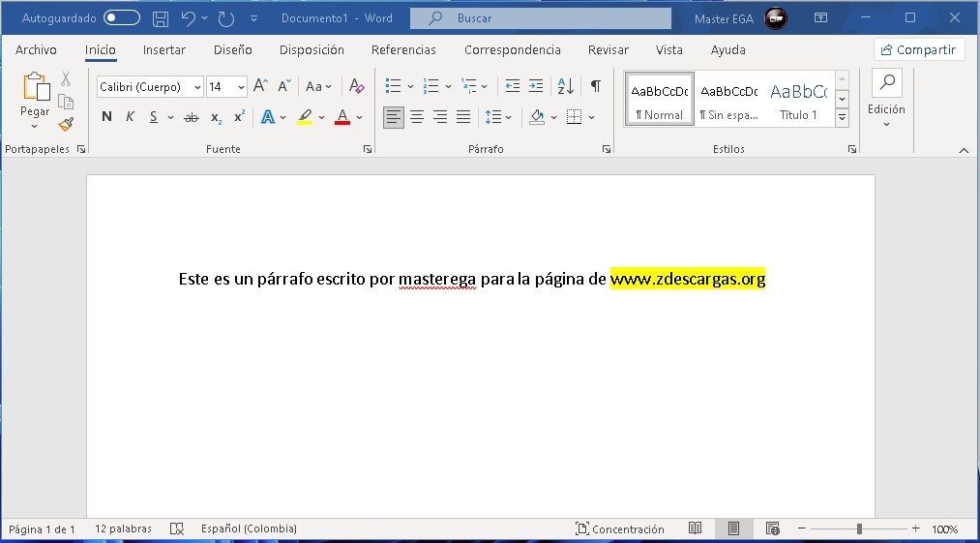Customize Quick Access Toolbar dropdown
980x543 pixels.
click(x=253, y=18)
